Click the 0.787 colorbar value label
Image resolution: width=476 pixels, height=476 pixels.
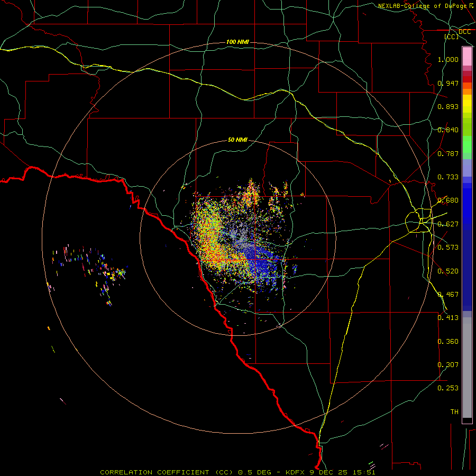[448, 153]
